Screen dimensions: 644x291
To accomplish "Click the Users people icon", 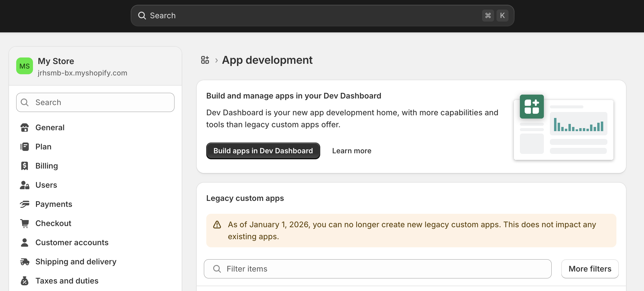I will click(25, 185).
